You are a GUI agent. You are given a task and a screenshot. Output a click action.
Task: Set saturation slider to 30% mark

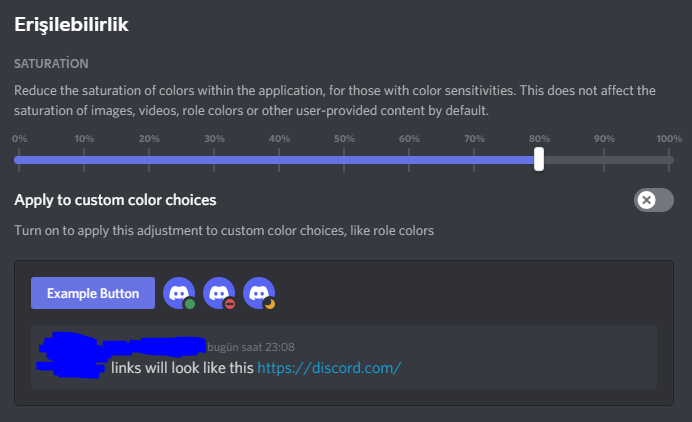point(214,159)
